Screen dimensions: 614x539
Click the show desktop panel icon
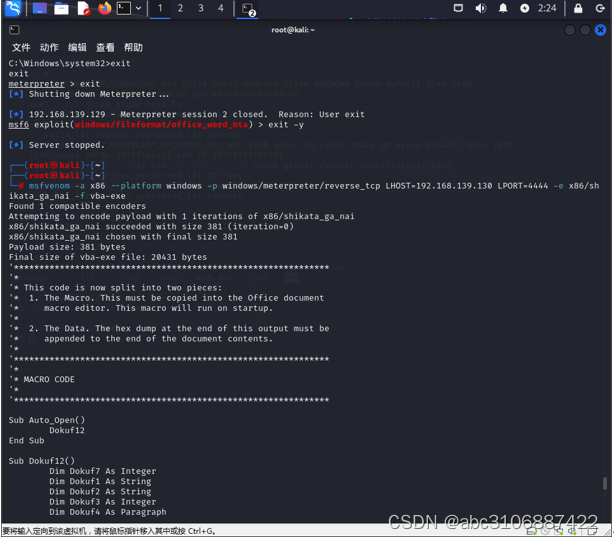pyautogui.click(x=40, y=8)
